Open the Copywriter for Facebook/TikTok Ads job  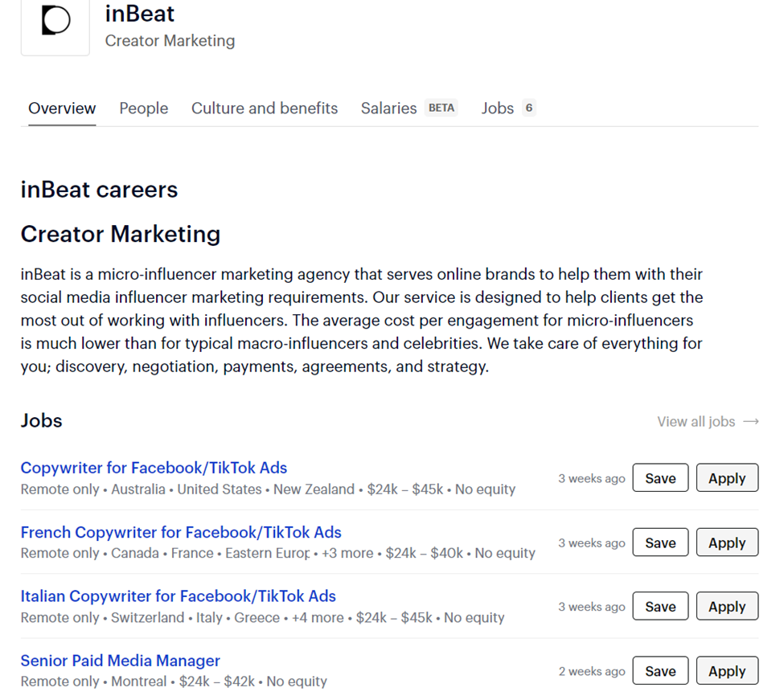pos(154,468)
